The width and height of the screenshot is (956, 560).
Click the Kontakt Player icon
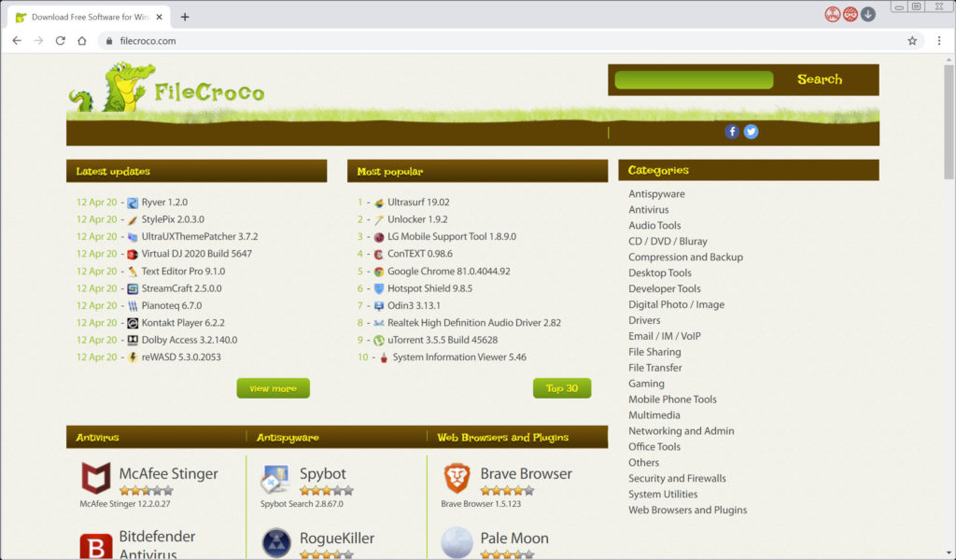(133, 323)
